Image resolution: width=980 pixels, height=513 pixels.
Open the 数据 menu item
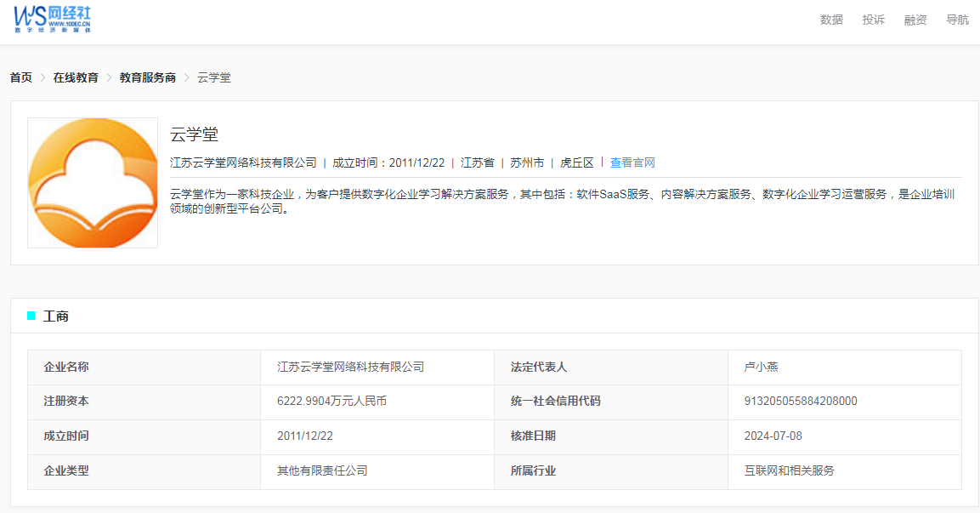(x=831, y=20)
